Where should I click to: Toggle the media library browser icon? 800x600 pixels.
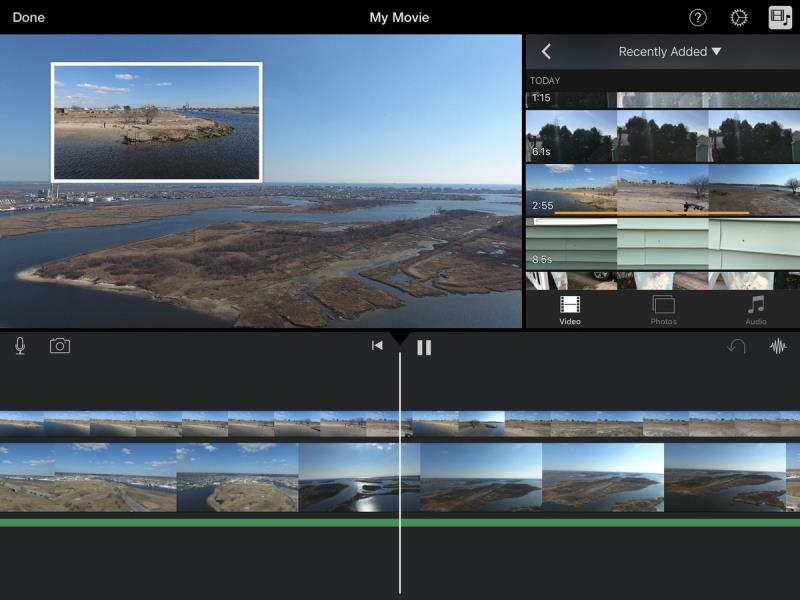coord(780,18)
